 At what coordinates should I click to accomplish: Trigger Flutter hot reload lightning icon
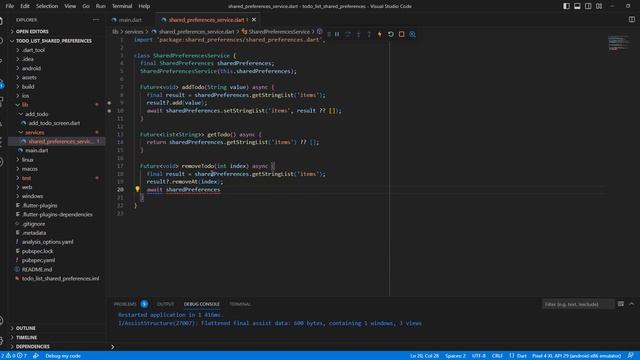pos(380,34)
